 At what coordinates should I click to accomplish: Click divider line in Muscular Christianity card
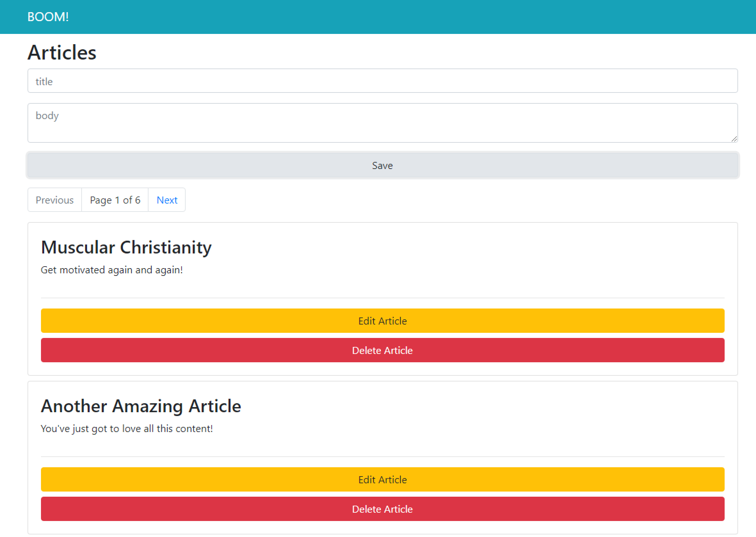click(x=382, y=298)
